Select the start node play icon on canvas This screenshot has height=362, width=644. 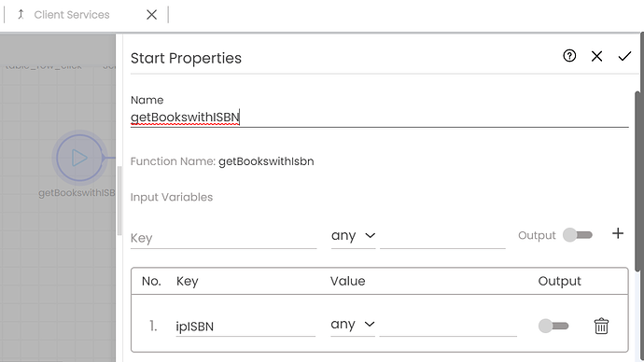(x=79, y=158)
